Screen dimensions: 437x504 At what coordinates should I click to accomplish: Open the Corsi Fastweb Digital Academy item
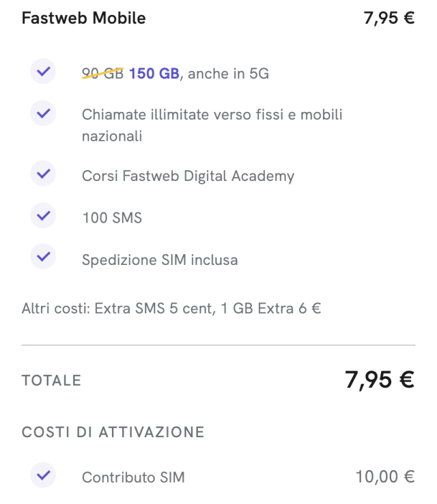point(188,176)
